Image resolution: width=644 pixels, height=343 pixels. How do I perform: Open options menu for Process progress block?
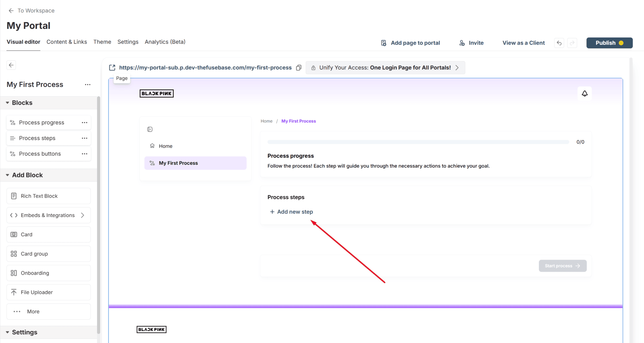click(85, 122)
